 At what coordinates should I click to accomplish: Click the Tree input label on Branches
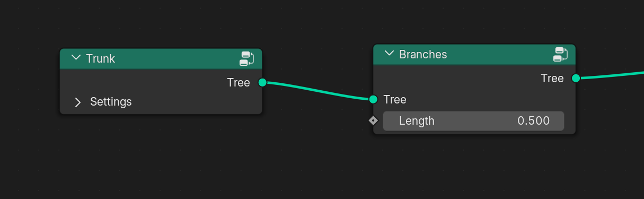pyautogui.click(x=395, y=99)
